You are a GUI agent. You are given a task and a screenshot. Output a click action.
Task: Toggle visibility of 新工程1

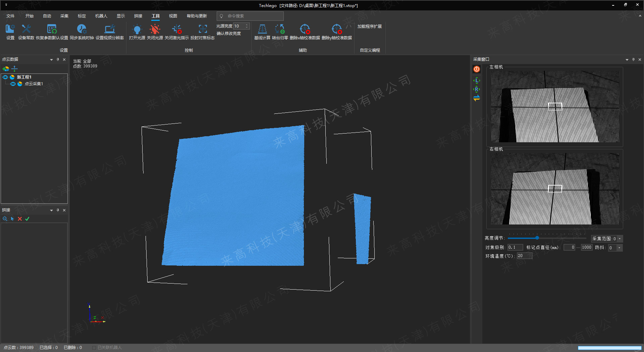5,77
